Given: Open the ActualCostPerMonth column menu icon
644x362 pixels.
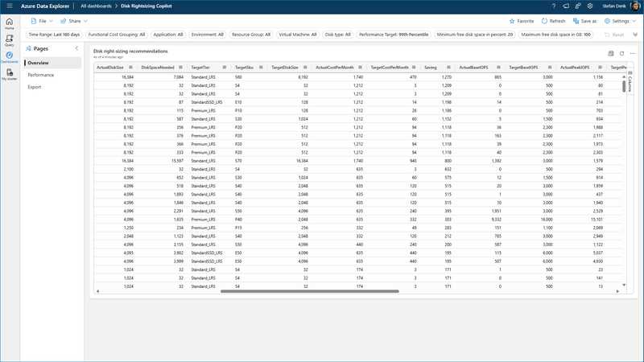Looking at the screenshot, I should tap(360, 68).
